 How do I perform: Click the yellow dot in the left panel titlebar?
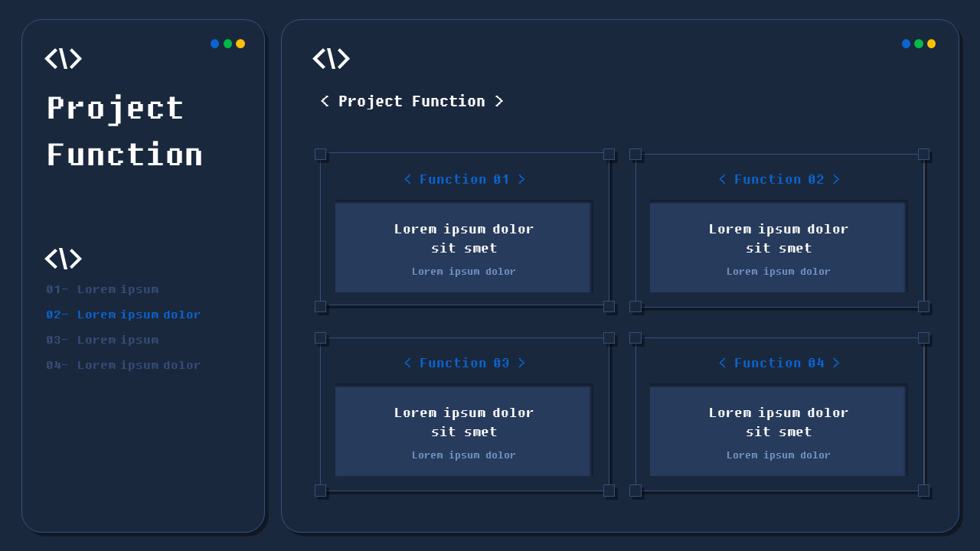pyautogui.click(x=240, y=44)
